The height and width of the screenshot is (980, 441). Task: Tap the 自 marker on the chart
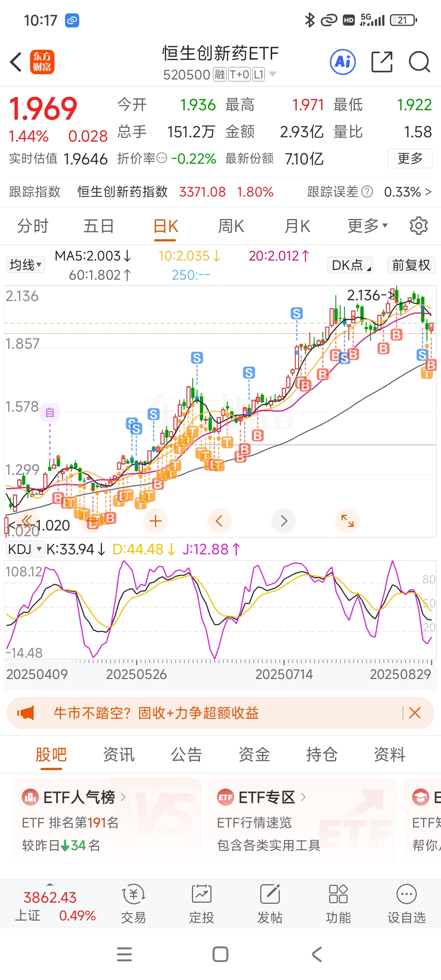(x=50, y=412)
